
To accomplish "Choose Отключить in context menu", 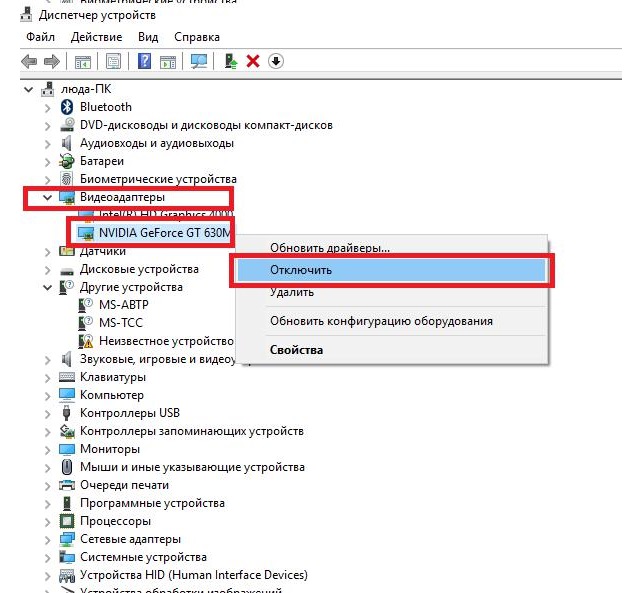I will pyautogui.click(x=391, y=270).
